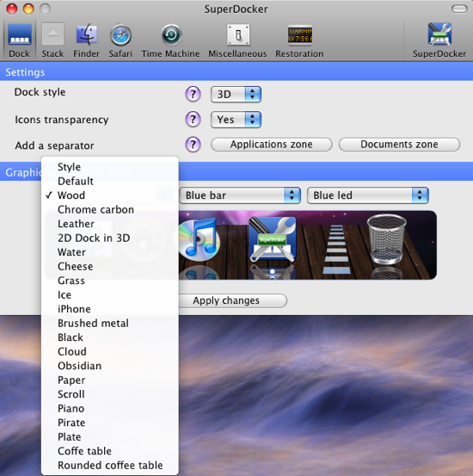Add a separator to Applications zone

(272, 145)
